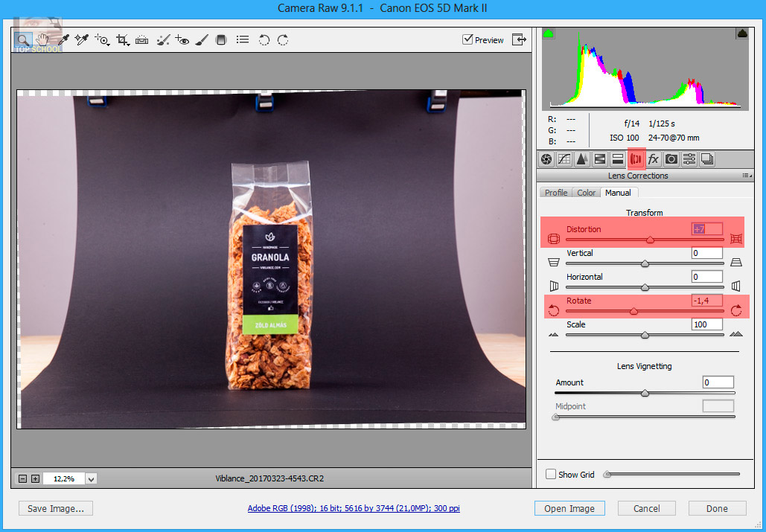The width and height of the screenshot is (766, 532).
Task: Click the Horizontal slider handle
Action: click(645, 287)
